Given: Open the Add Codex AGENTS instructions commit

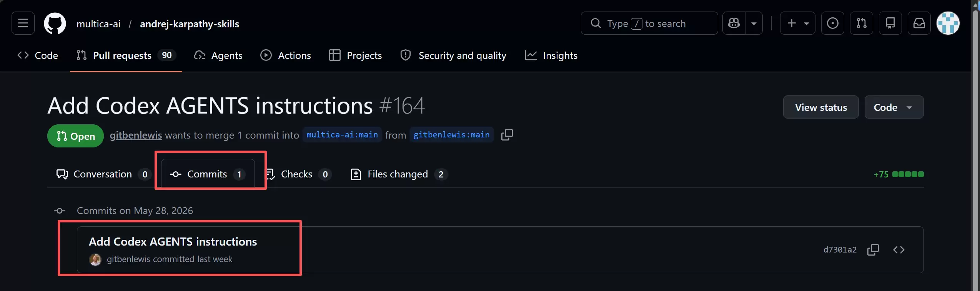Looking at the screenshot, I should tap(173, 241).
